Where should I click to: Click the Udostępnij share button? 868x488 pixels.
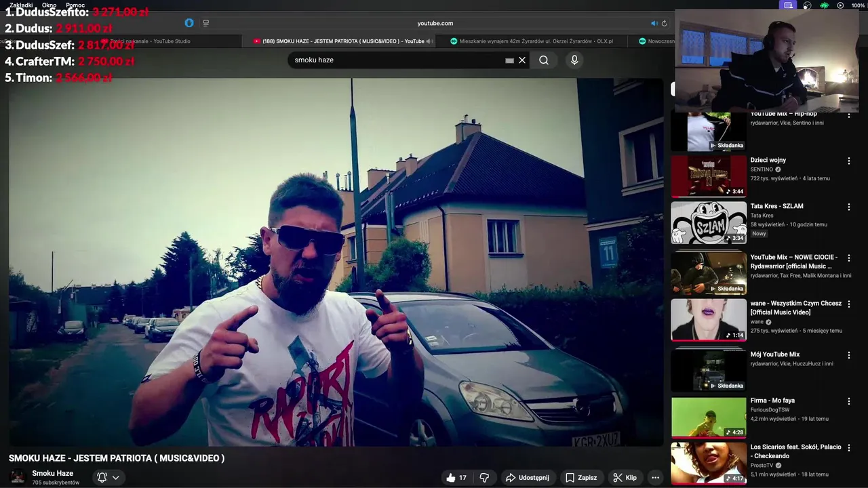pos(528,478)
